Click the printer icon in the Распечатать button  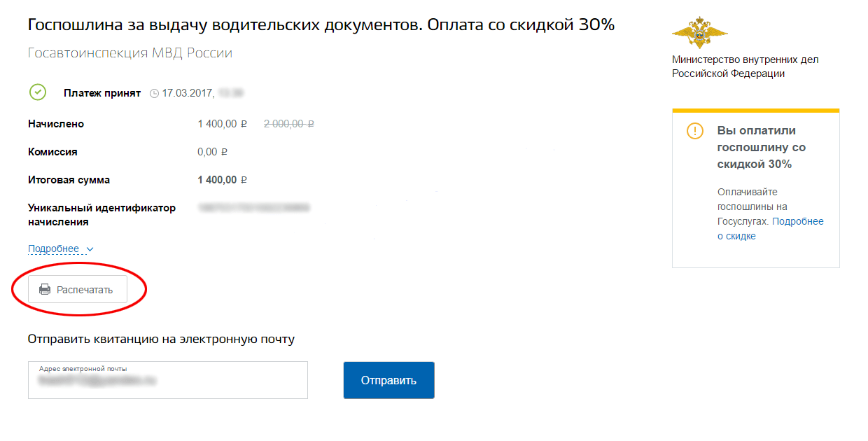pyautogui.click(x=45, y=290)
